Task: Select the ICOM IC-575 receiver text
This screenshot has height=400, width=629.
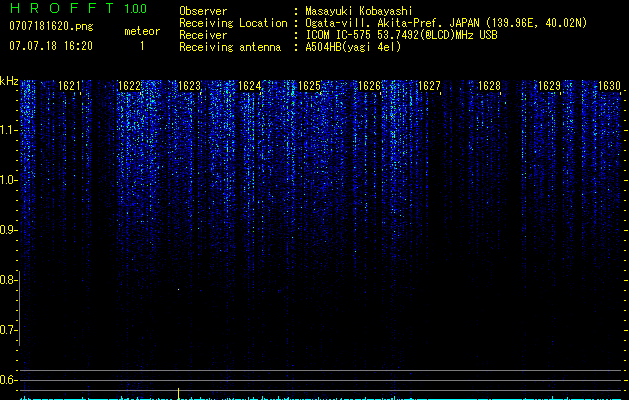Action: [401, 35]
